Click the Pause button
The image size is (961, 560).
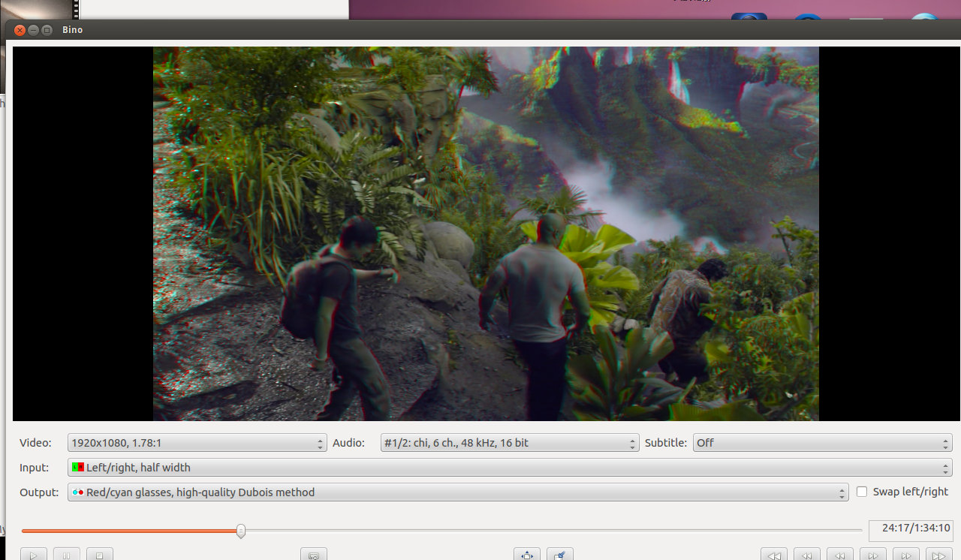click(x=66, y=555)
